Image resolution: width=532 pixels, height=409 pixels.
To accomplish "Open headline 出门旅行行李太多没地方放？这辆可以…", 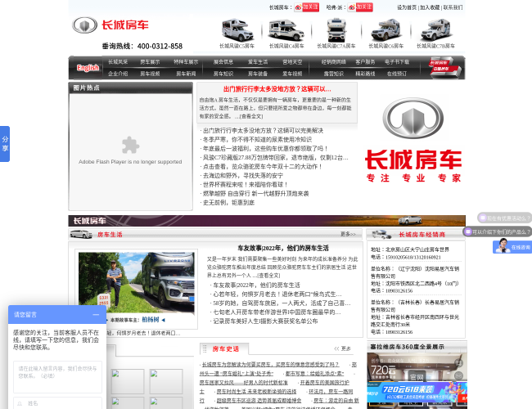I will (x=277, y=89).
